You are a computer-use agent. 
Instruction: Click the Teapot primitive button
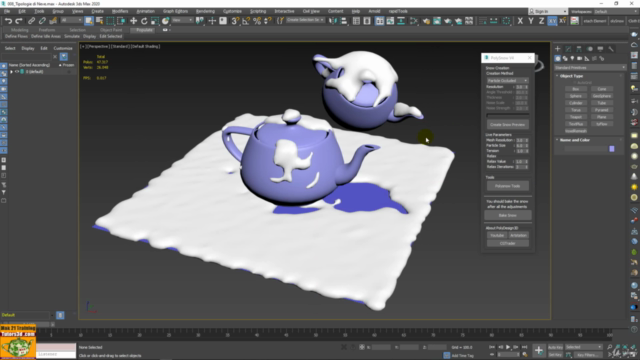click(x=576, y=117)
